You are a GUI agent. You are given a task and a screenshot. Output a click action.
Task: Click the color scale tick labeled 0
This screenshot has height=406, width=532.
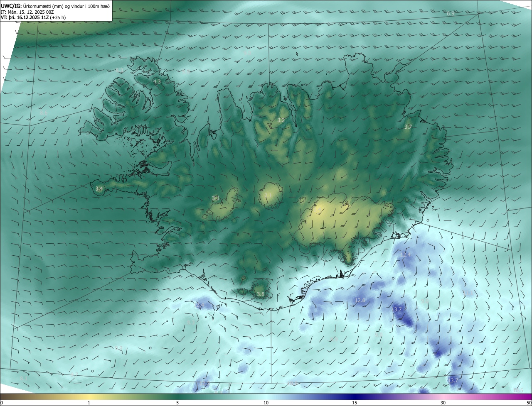(1, 403)
